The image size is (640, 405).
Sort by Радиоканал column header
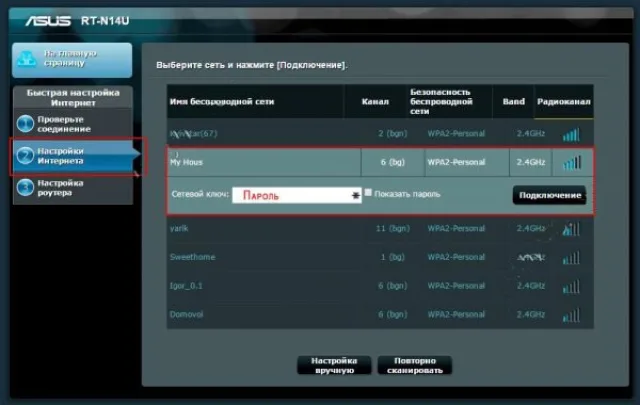pos(564,102)
